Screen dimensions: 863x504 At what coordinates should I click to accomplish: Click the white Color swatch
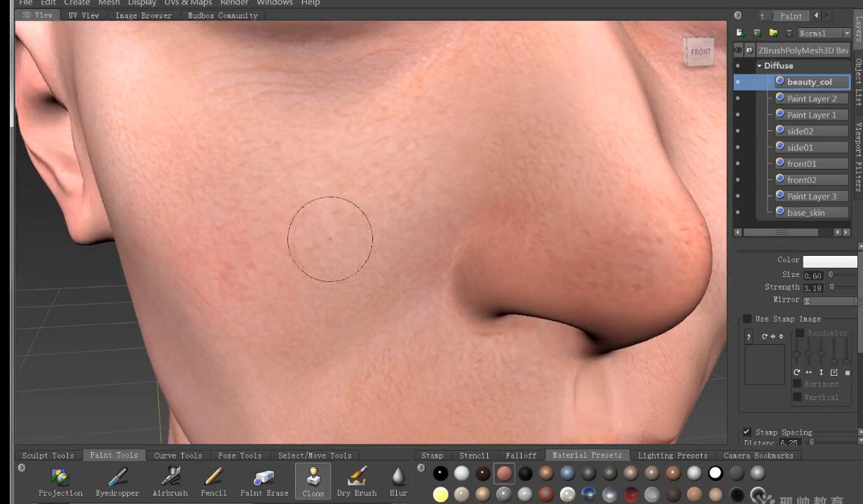[829, 261]
